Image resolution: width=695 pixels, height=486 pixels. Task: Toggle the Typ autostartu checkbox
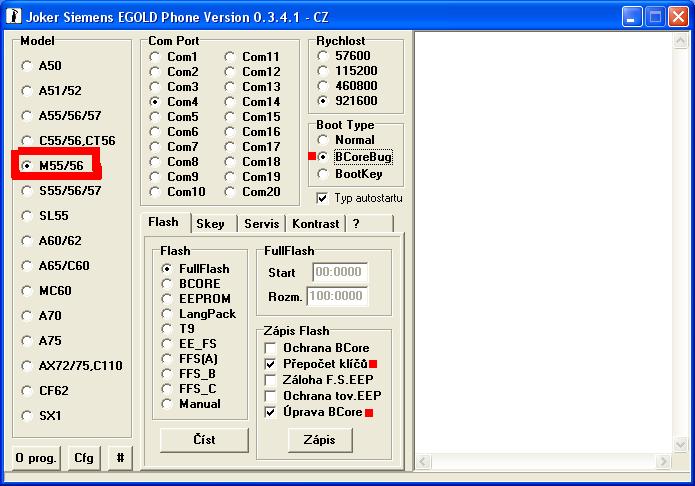point(322,198)
